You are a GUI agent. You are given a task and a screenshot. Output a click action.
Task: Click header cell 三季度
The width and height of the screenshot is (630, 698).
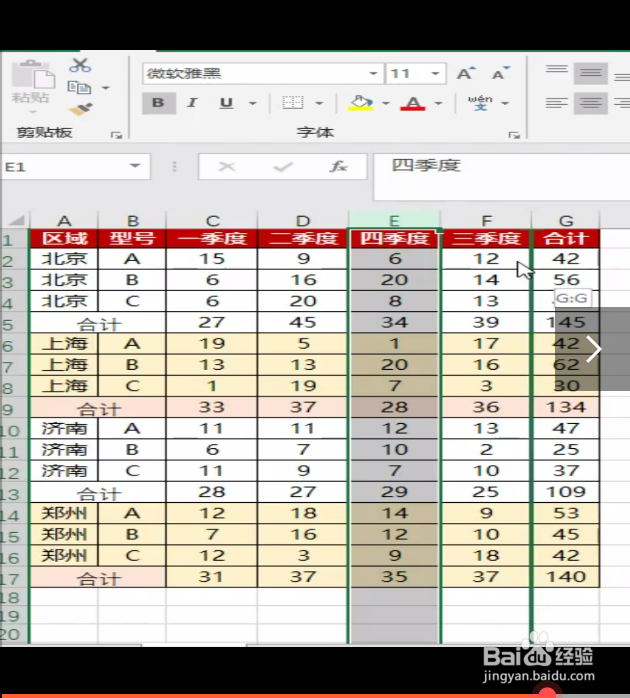[486, 238]
